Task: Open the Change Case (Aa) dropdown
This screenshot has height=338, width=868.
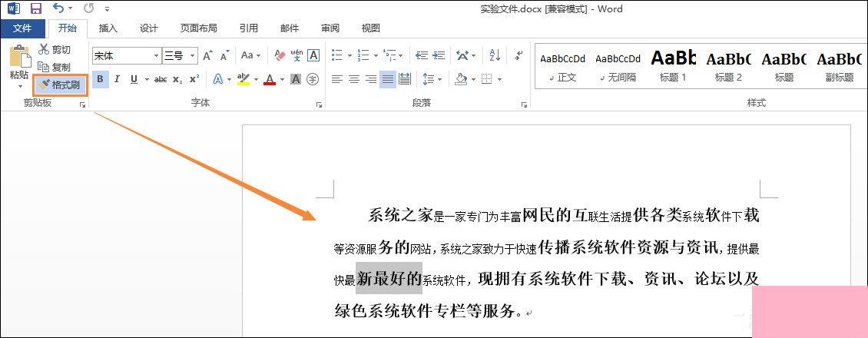Action: click(x=251, y=55)
